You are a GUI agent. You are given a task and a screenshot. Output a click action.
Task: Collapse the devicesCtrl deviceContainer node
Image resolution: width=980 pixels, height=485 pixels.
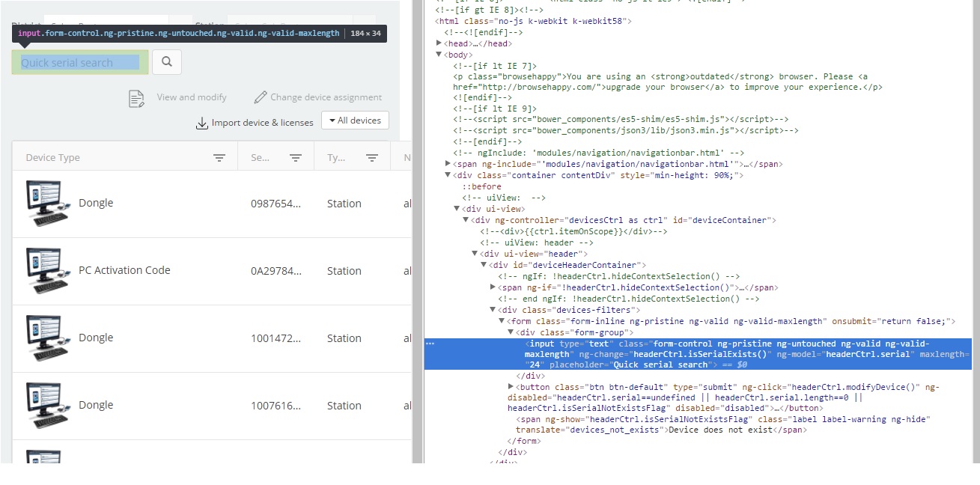pos(466,220)
